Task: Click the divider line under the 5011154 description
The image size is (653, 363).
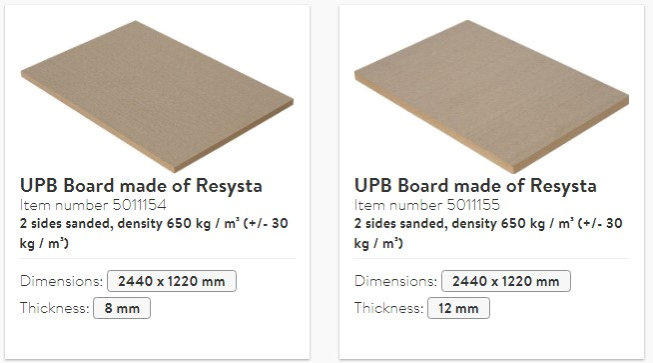Action: pos(157,259)
